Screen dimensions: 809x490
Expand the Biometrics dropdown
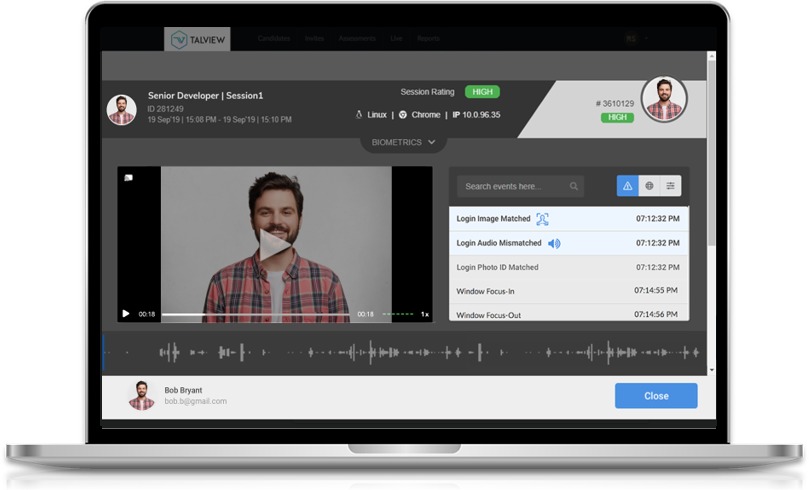pyautogui.click(x=403, y=142)
